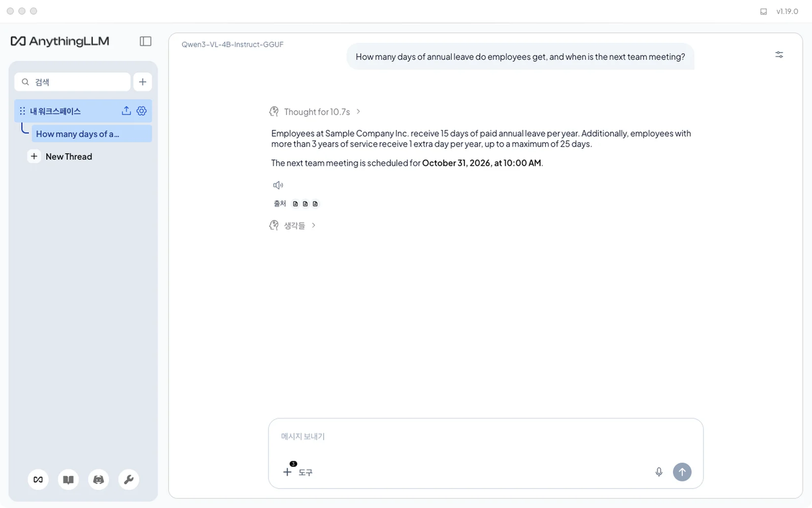Click the "Employees at Sample Company Inc." paragraph
Viewport: 812px width, 508px height.
click(481, 139)
